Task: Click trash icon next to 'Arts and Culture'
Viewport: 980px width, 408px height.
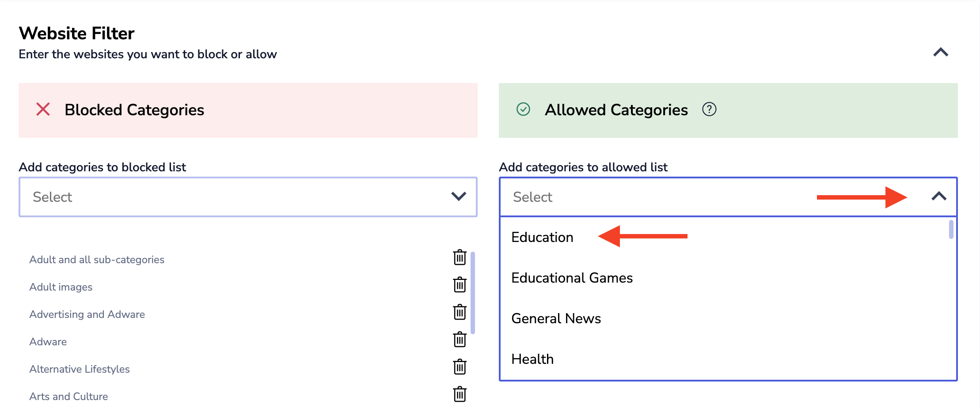Action: (460, 394)
